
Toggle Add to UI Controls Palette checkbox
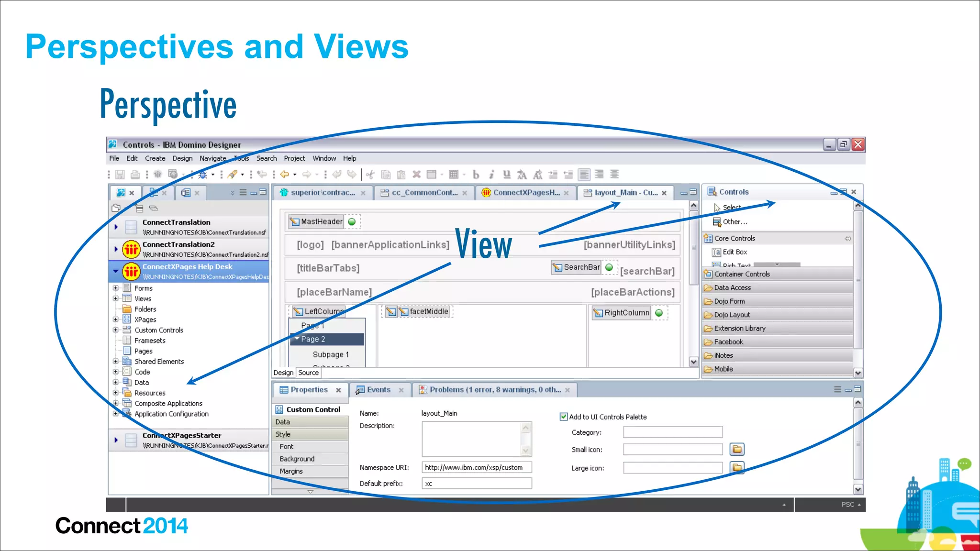[564, 417]
